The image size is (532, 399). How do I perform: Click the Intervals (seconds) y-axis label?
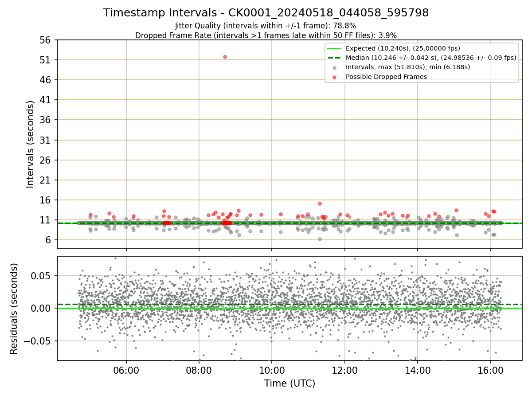[x=30, y=144]
